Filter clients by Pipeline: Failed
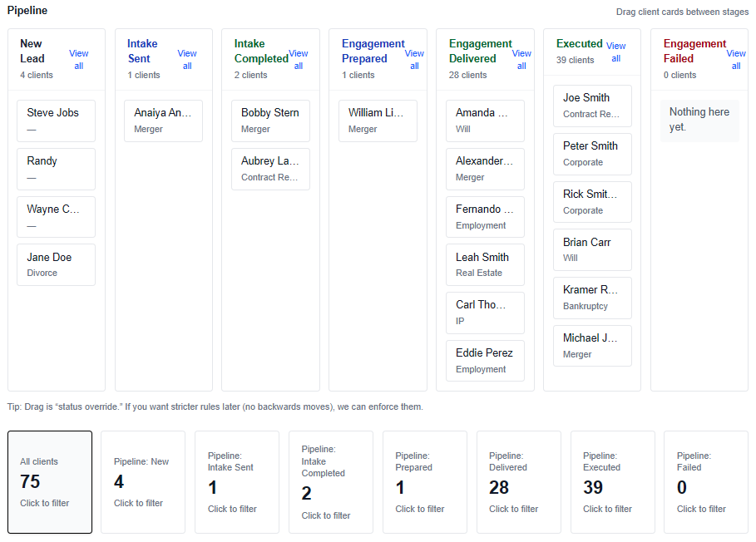 pyautogui.click(x=706, y=482)
